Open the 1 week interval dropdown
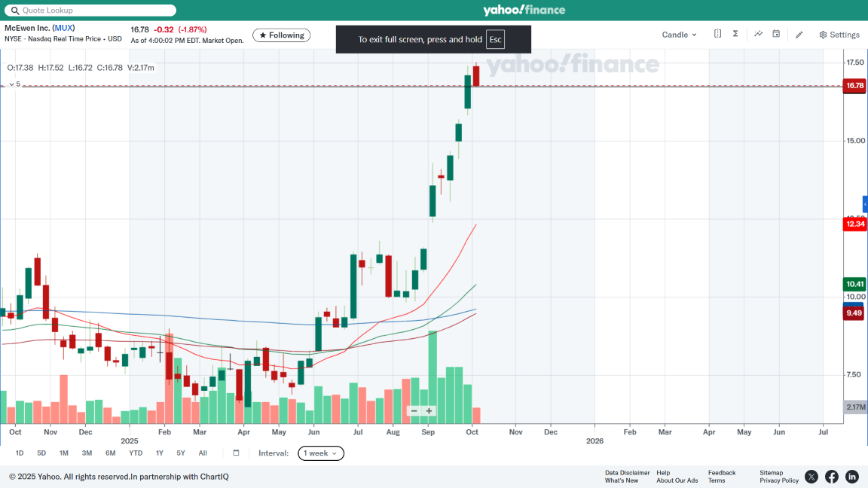868x488 pixels. click(x=320, y=453)
